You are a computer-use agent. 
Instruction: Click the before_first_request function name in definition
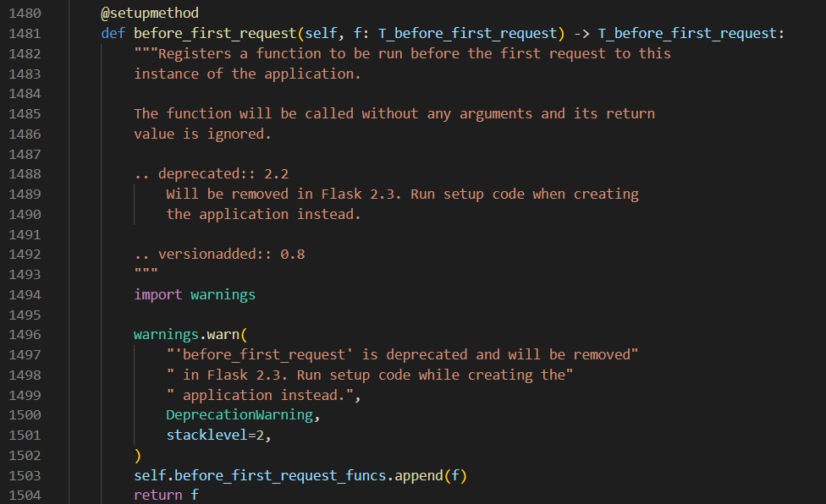211,34
